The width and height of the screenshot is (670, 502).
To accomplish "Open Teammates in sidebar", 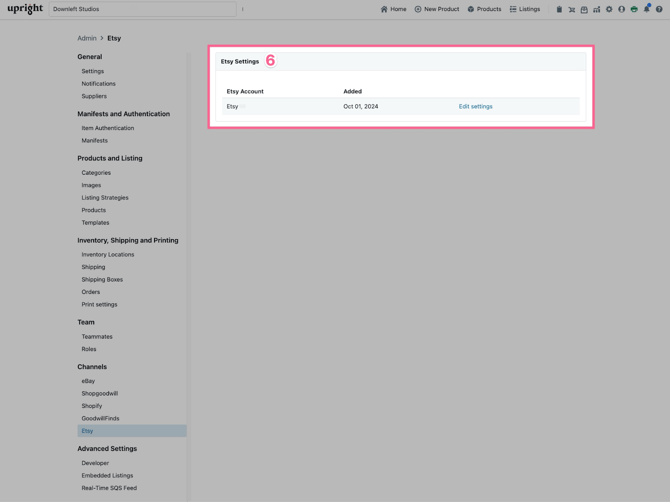I will point(97,336).
